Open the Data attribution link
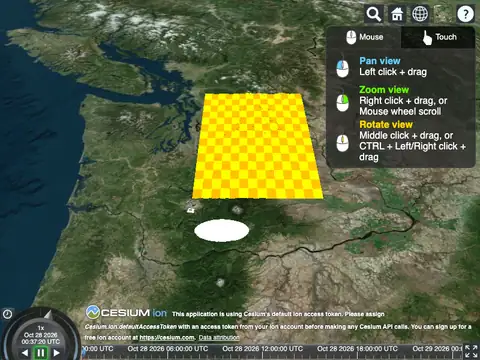This screenshot has height=360, width=480. pyautogui.click(x=219, y=338)
